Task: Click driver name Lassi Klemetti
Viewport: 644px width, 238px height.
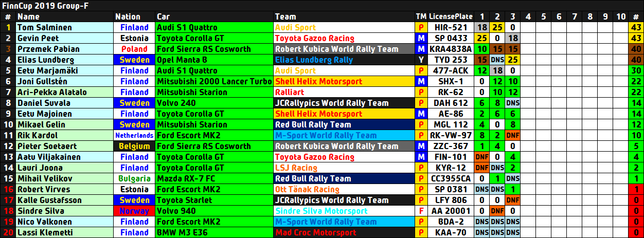Action: coord(45,232)
